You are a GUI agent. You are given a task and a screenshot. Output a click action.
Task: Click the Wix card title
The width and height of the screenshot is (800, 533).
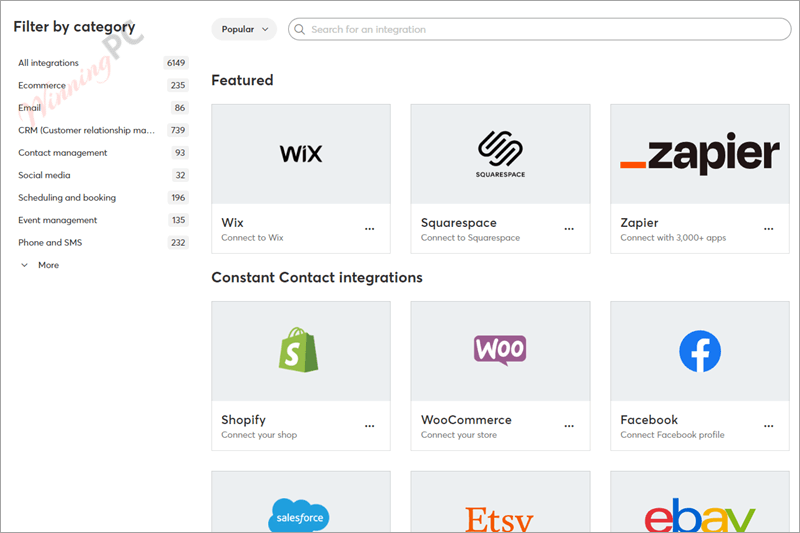[232, 223]
